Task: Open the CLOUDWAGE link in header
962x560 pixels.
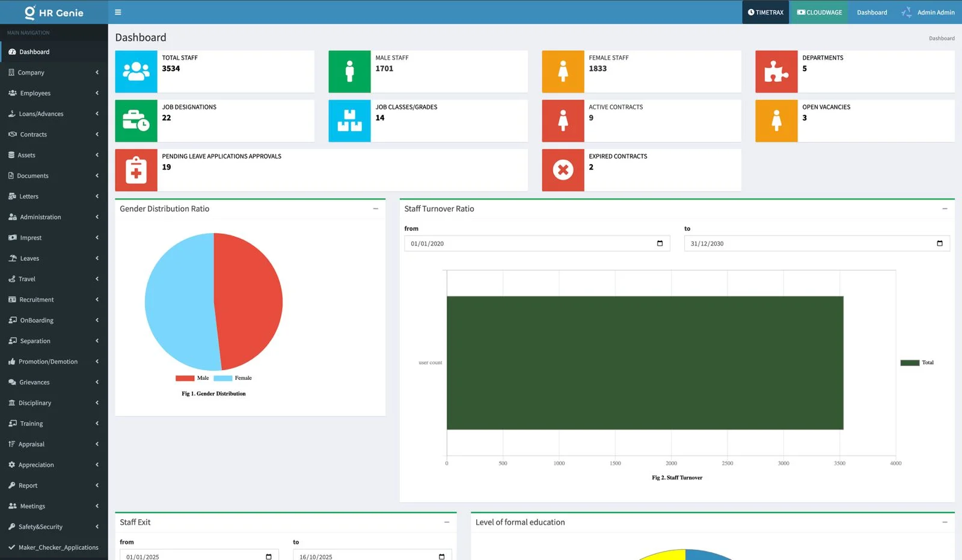Action: (819, 12)
